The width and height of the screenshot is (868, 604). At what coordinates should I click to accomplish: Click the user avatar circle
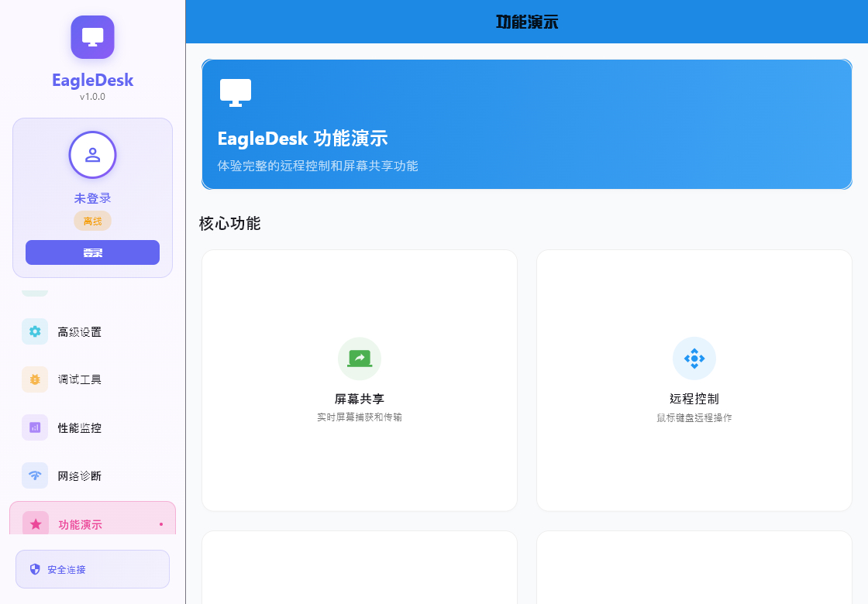coord(92,155)
